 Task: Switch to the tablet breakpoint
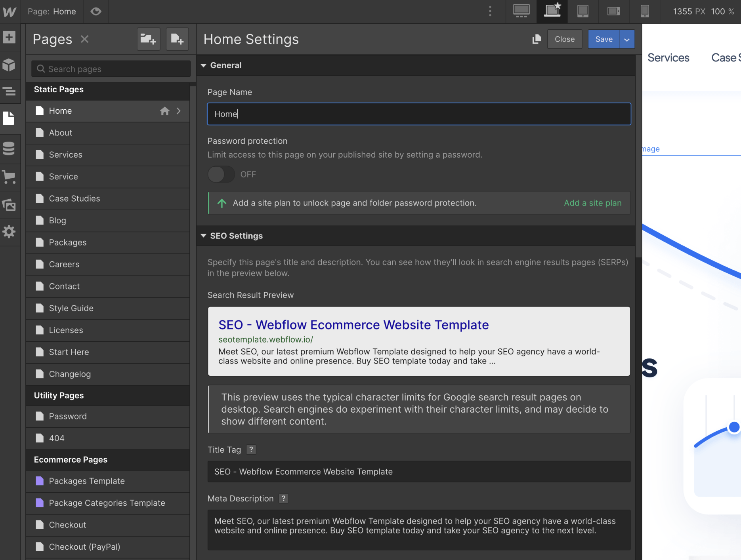582,11
